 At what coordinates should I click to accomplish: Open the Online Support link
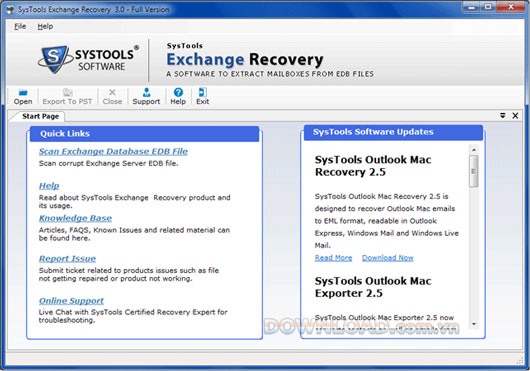[x=71, y=300]
